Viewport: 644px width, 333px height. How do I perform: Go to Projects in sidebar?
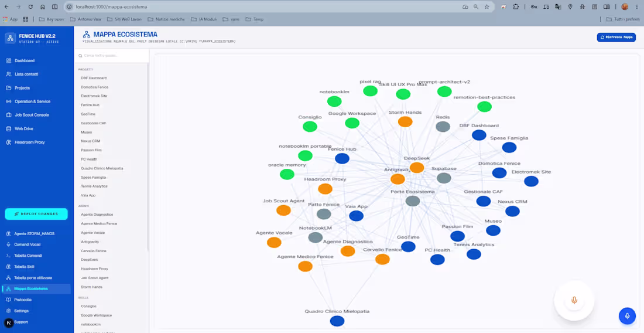coord(22,88)
